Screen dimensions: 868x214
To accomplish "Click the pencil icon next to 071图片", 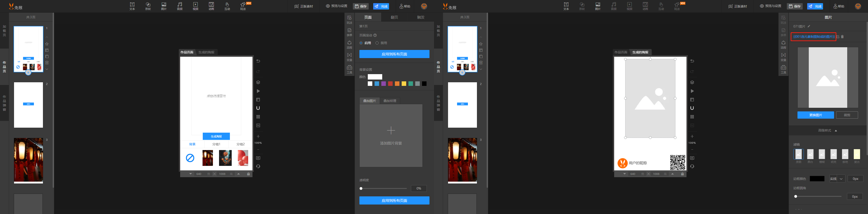I will pos(809,26).
